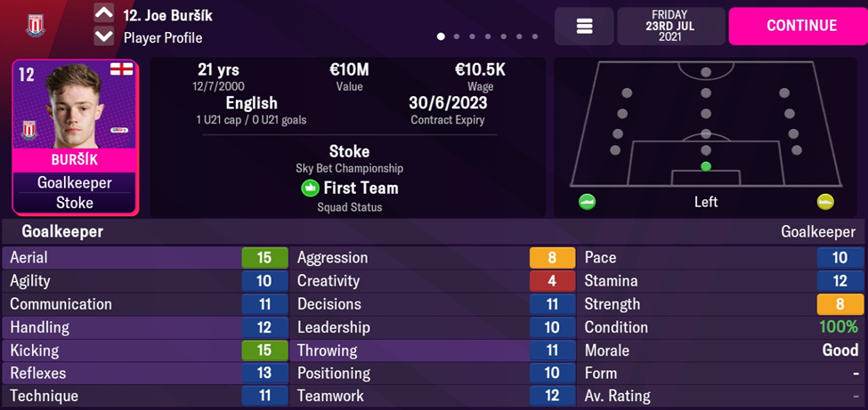Image resolution: width=868 pixels, height=410 pixels.
Task: Switch to the fourth page dot
Action: pyautogui.click(x=488, y=37)
